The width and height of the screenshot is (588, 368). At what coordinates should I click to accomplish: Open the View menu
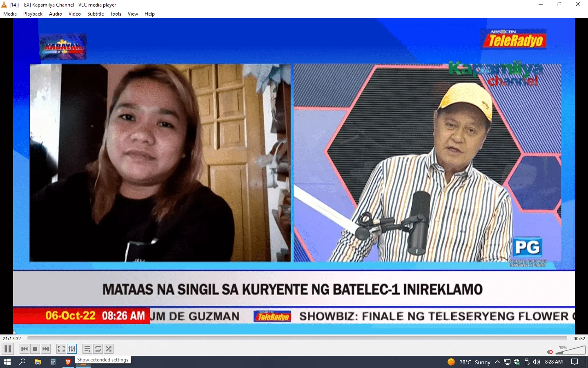[133, 14]
